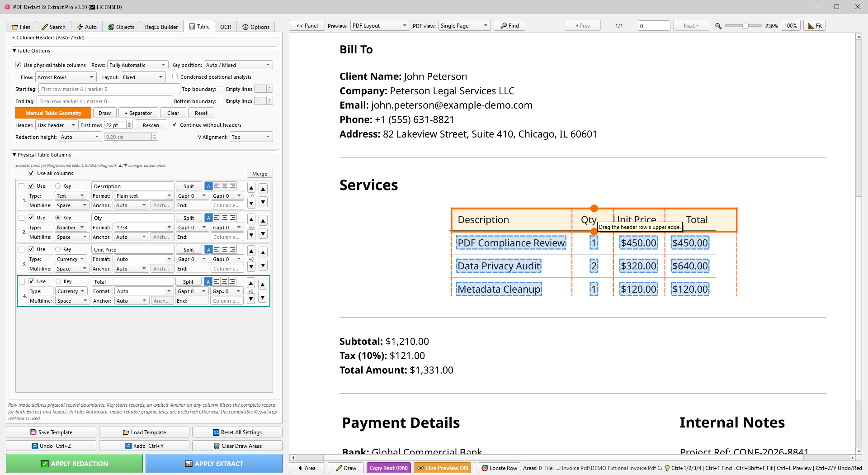Click Fit to fit page view
Screen dimensions: 868x475
pyautogui.click(x=815, y=26)
